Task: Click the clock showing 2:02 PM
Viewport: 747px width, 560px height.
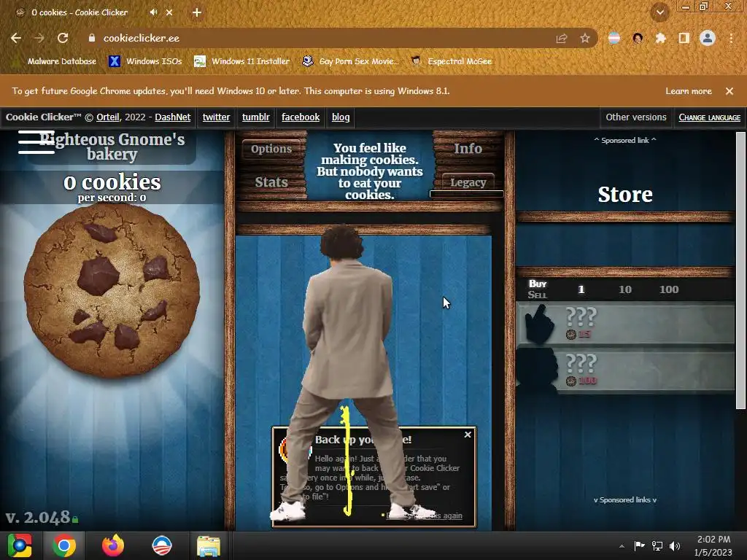Action: (713, 545)
